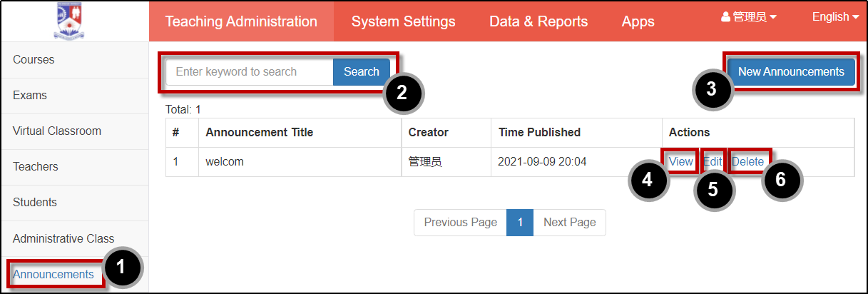The width and height of the screenshot is (868, 294).
Task: Click the school logo in header
Action: tap(75, 21)
